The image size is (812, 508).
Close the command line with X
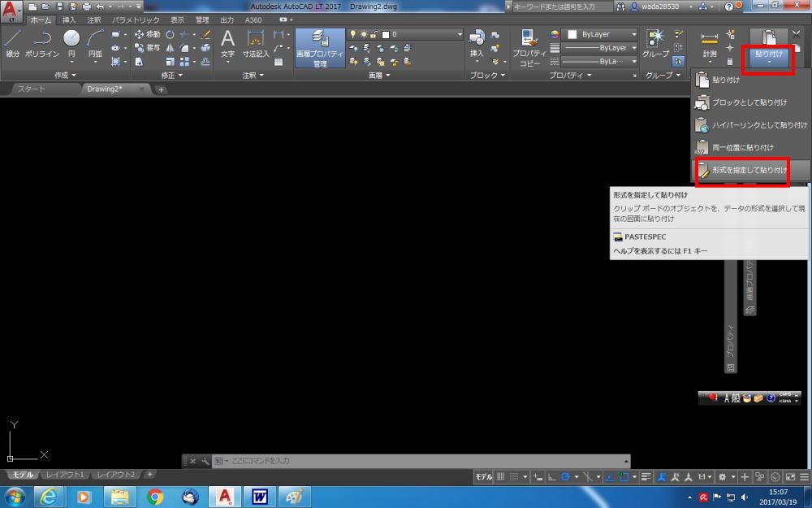tap(192, 461)
